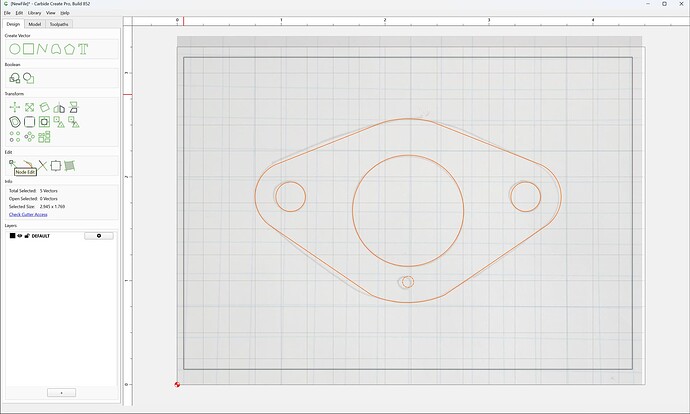Click the red origin marker on canvas
Screen dimensions: 690x414
tap(177, 385)
